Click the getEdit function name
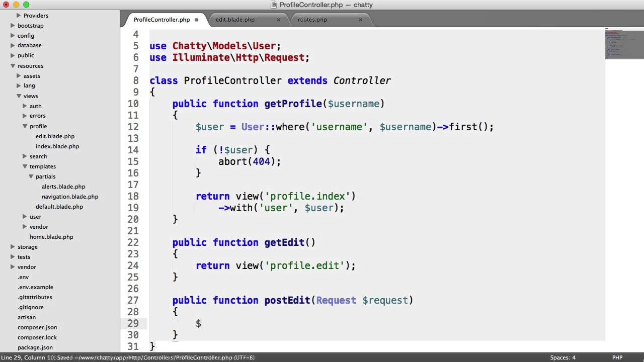Viewport: 644px width, 362px height. pos(284,242)
